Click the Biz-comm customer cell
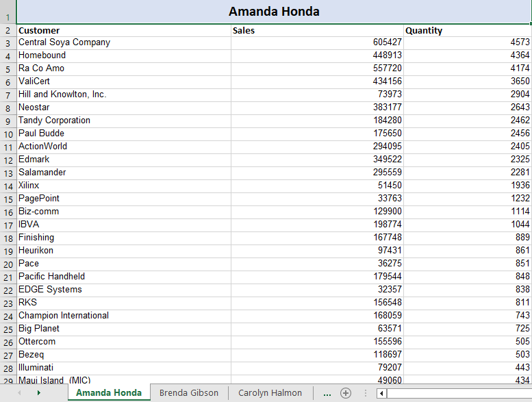The image size is (532, 402). (124, 212)
